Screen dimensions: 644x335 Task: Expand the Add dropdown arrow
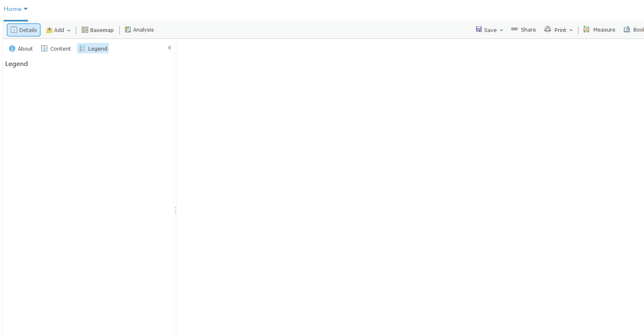(69, 30)
